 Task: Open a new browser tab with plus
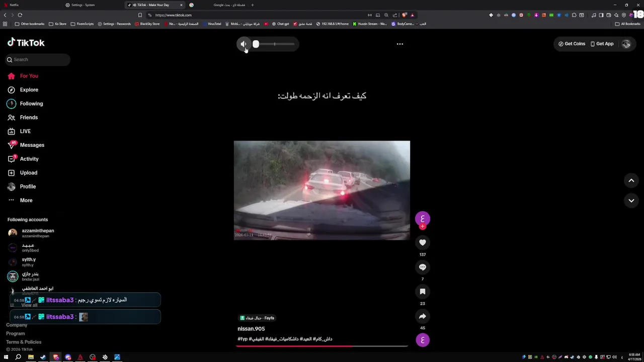tap(253, 5)
